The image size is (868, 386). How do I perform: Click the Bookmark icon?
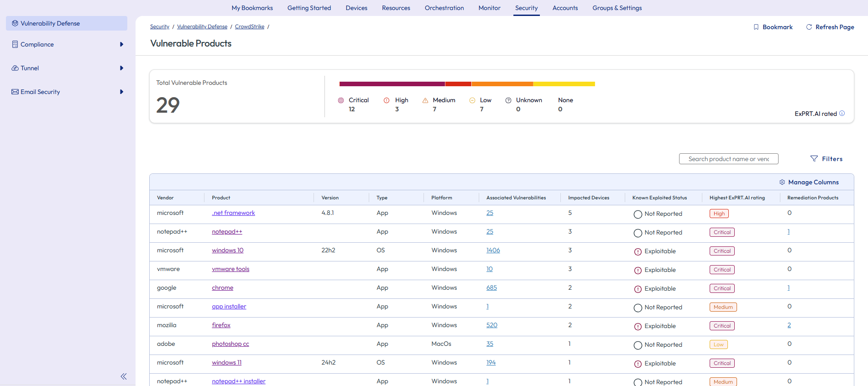pyautogui.click(x=756, y=27)
